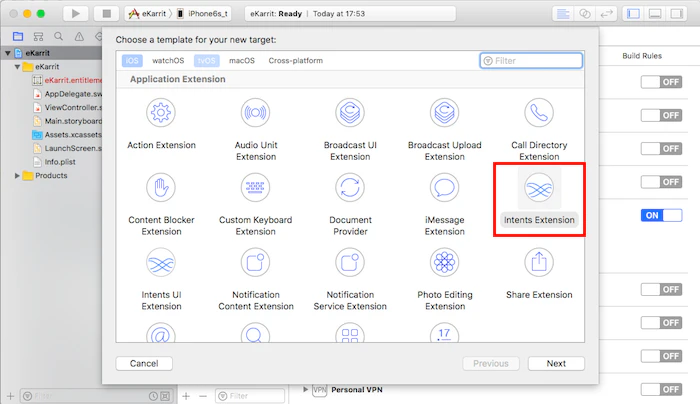Select Broadcast UI Extension template
Image resolution: width=700 pixels, height=404 pixels.
coord(350,112)
